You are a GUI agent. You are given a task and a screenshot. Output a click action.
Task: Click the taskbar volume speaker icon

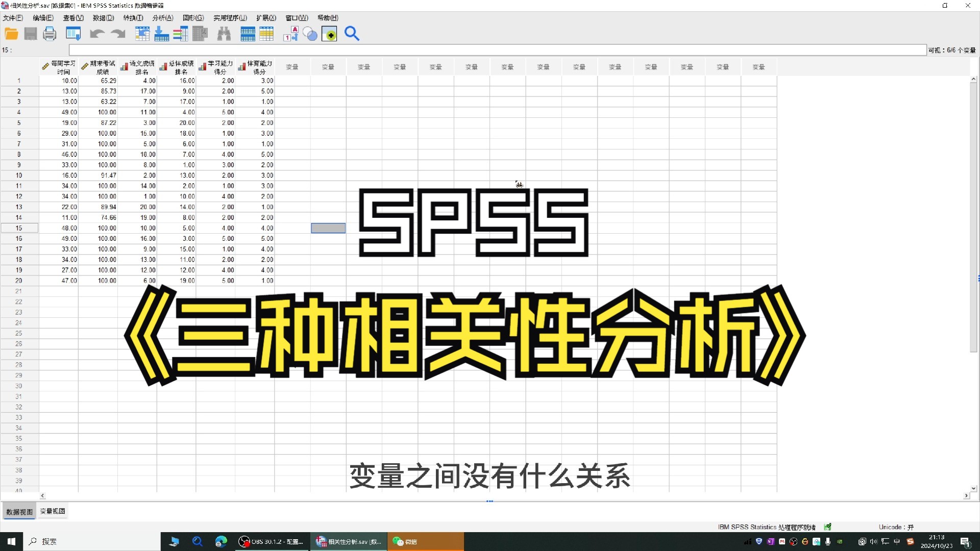click(873, 542)
